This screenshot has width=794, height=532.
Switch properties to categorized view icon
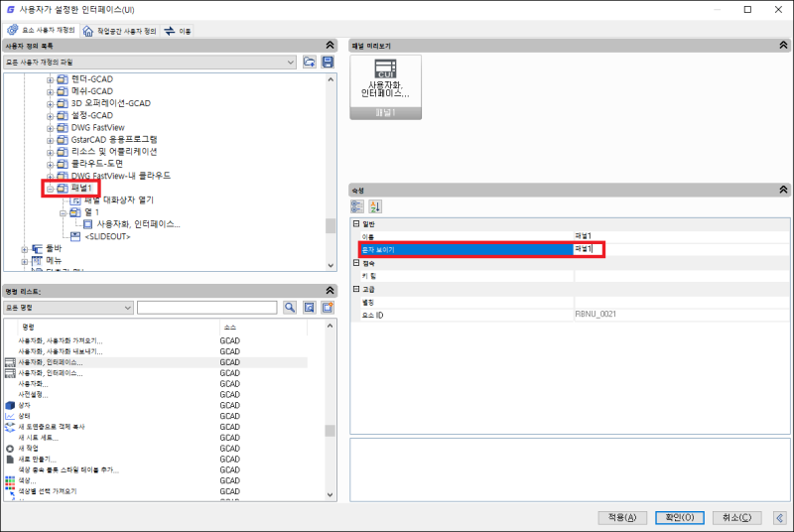pyautogui.click(x=357, y=206)
